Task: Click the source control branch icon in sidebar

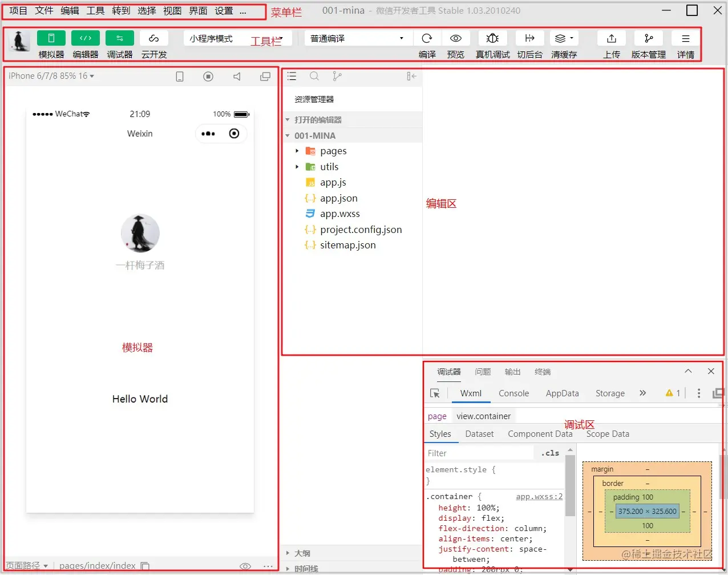Action: point(337,76)
